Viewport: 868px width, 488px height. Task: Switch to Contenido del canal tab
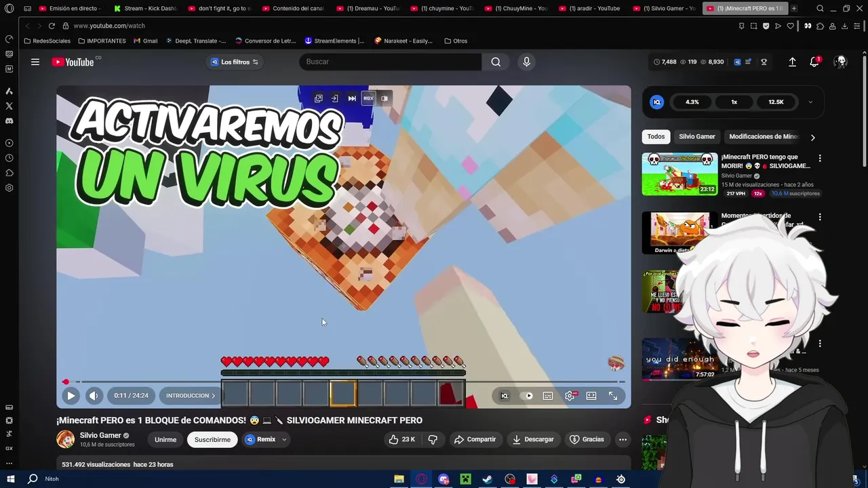tap(293, 8)
